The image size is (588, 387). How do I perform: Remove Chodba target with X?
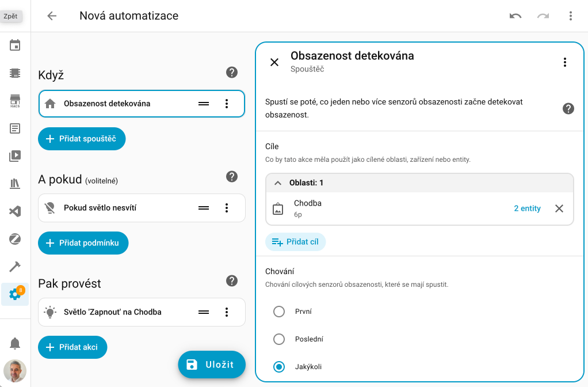click(559, 208)
